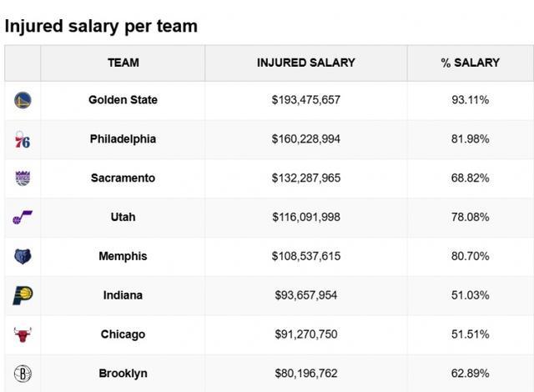Sort by the INJURED SALARY column header
This screenshot has height=392, width=534.
tap(305, 63)
